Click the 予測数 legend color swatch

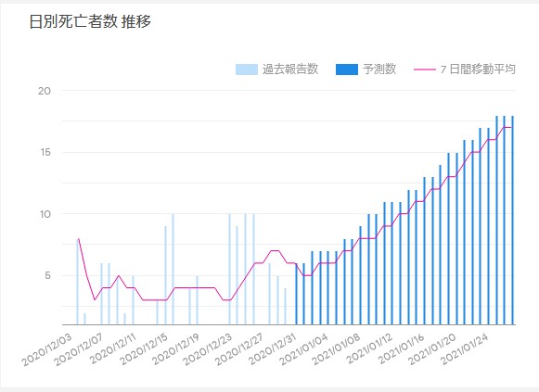(x=347, y=70)
